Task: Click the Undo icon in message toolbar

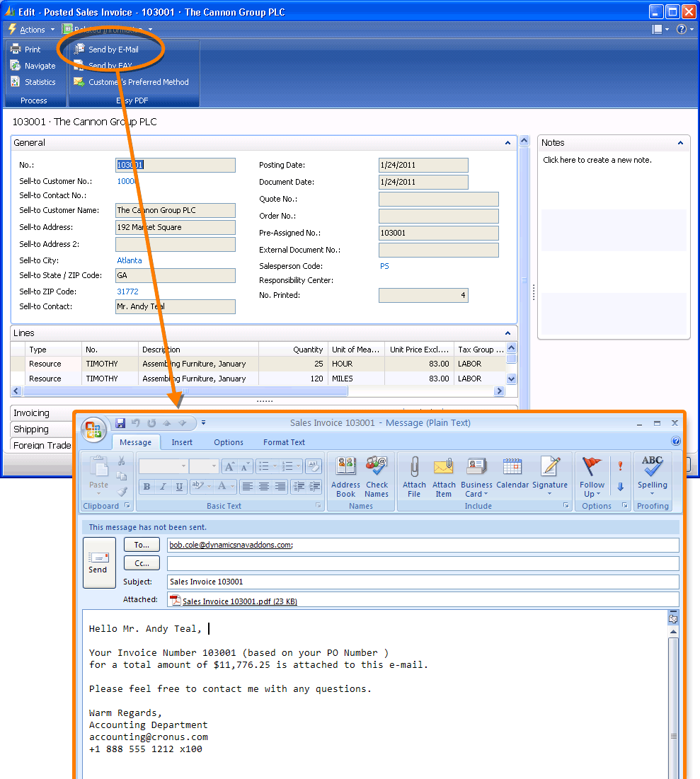Action: (136, 423)
